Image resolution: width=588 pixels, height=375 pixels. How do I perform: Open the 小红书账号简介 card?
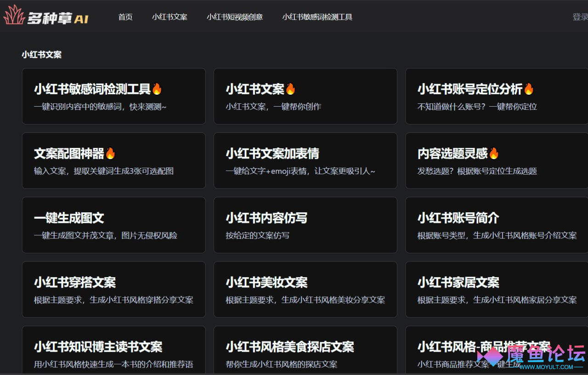[497, 225]
